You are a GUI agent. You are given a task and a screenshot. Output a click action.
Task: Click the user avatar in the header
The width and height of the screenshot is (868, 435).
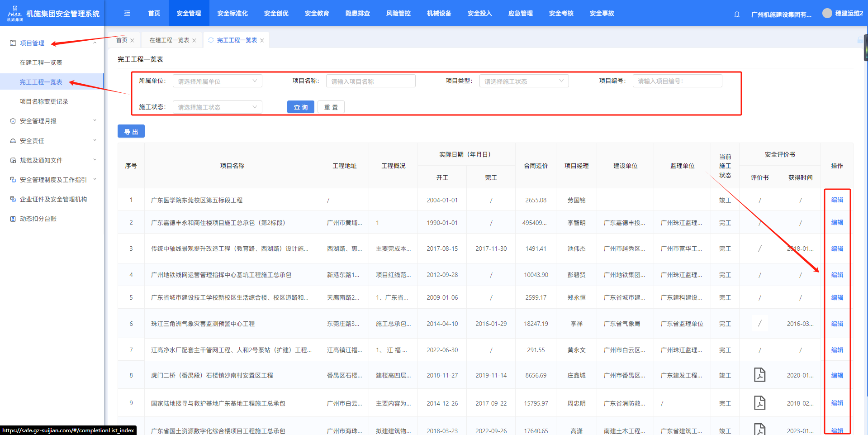click(x=827, y=13)
